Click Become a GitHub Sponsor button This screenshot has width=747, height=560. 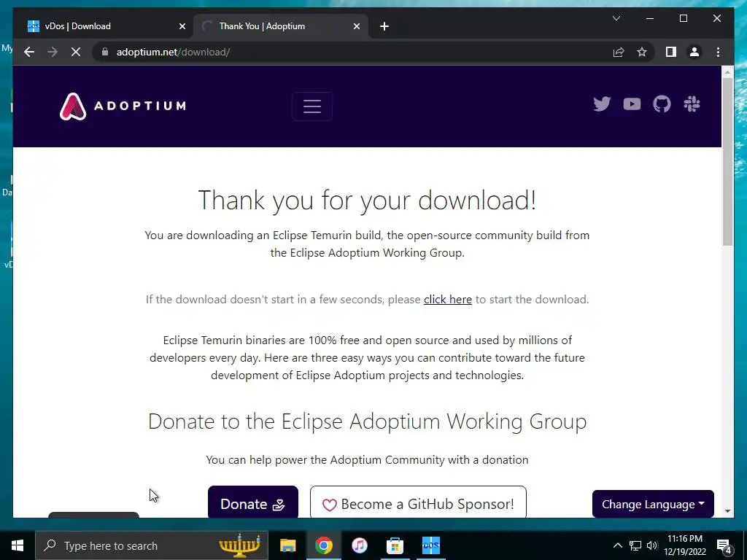[418, 502]
